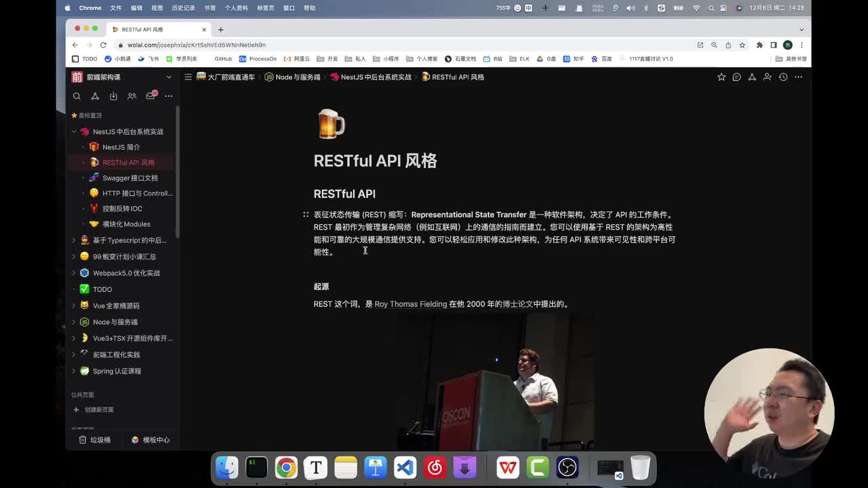Image resolution: width=868 pixels, height=488 pixels.
Task: Bookmark this tab with the star icon
Action: point(742,45)
